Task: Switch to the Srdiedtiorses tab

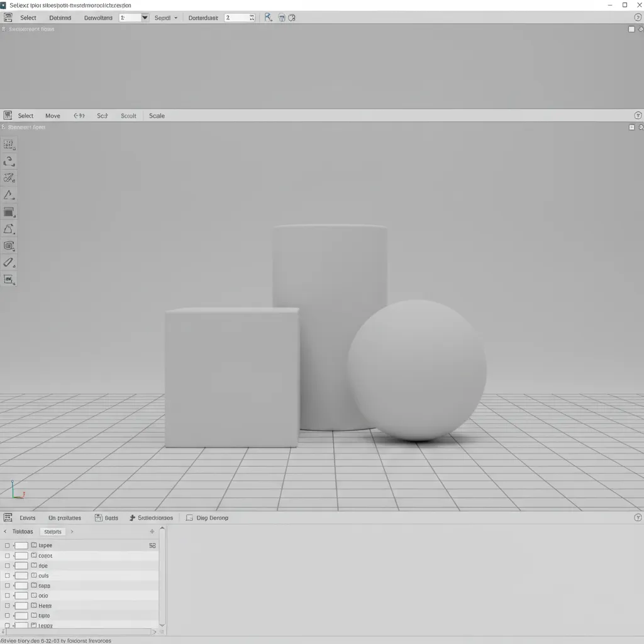Action: (x=151, y=518)
